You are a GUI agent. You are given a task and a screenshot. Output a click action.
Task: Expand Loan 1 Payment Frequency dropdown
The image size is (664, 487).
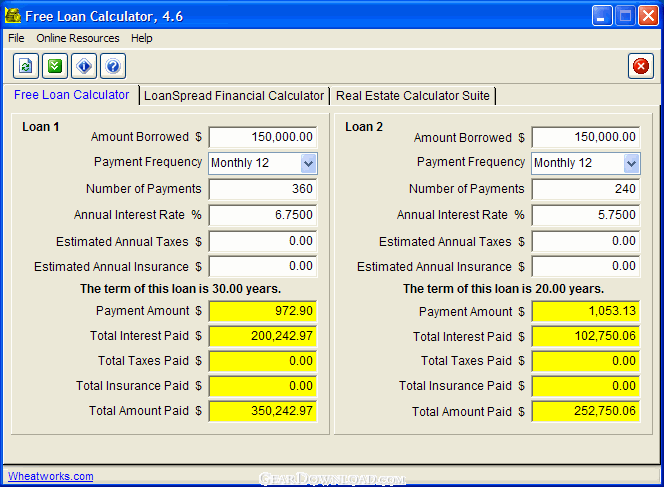tap(308, 163)
